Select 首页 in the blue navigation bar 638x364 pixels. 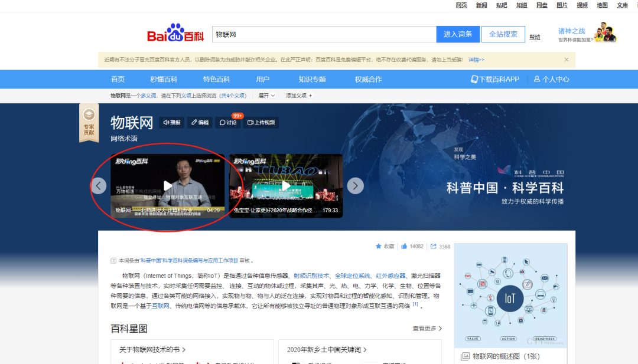tap(118, 79)
